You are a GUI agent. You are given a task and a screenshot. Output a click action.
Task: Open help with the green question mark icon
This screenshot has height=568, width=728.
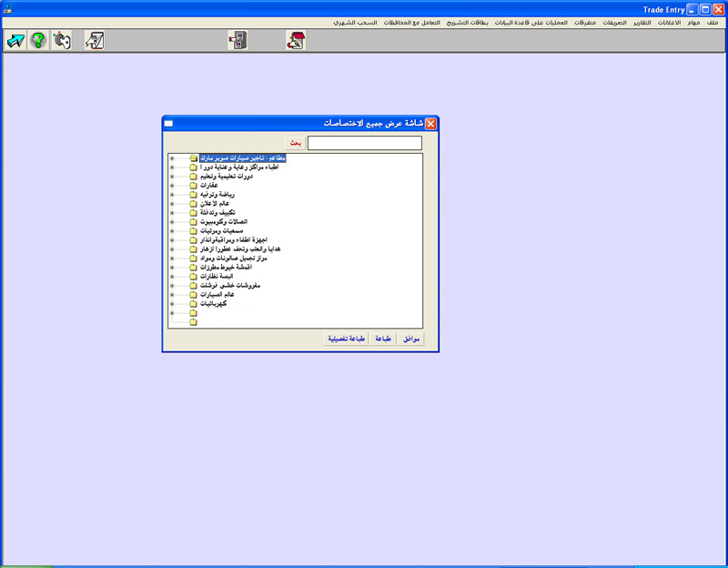(38, 40)
